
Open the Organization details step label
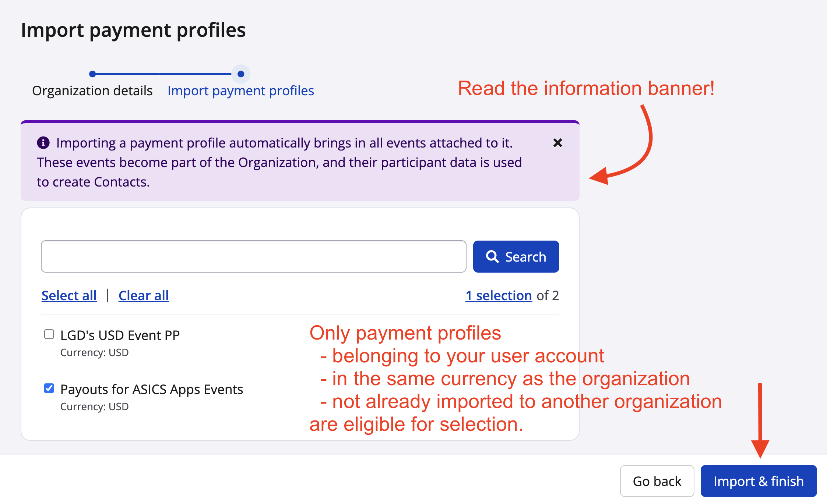coord(92,90)
